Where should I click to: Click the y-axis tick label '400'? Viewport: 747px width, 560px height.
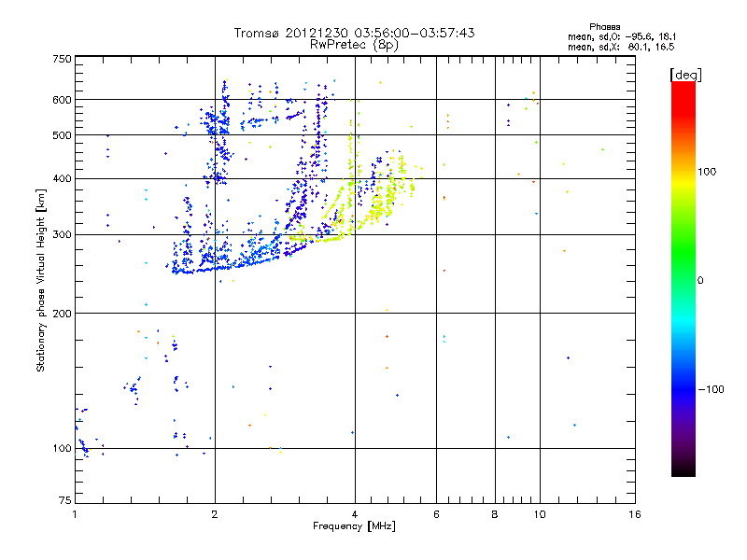[x=63, y=178]
